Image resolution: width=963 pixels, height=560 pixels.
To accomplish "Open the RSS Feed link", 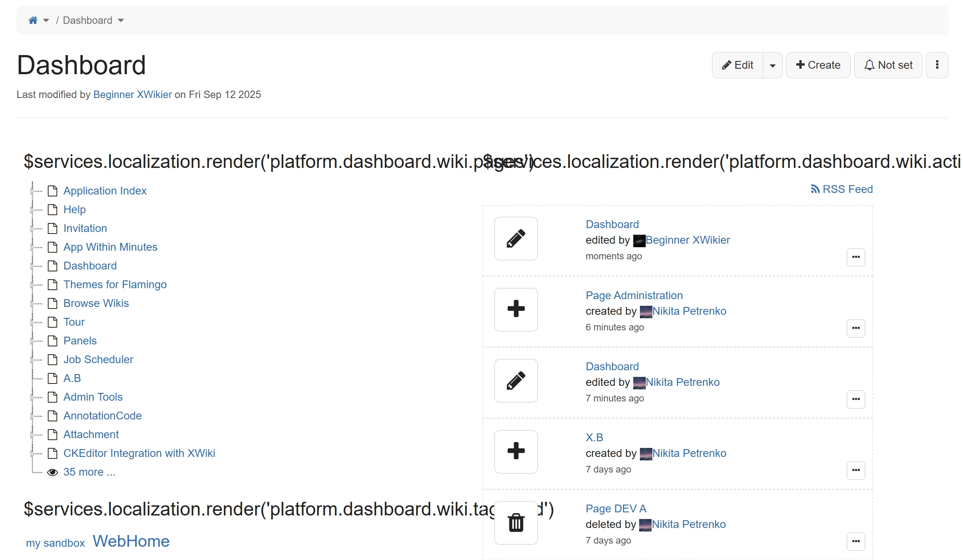I will tap(842, 189).
